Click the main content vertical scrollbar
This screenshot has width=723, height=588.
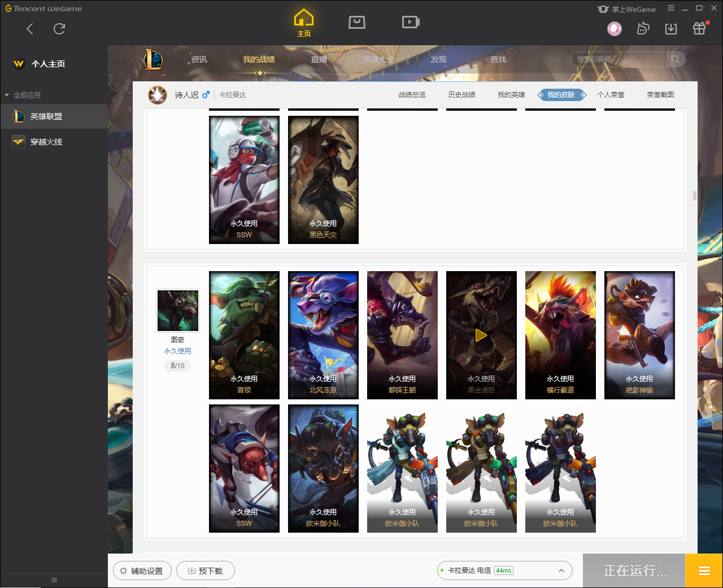[694, 195]
